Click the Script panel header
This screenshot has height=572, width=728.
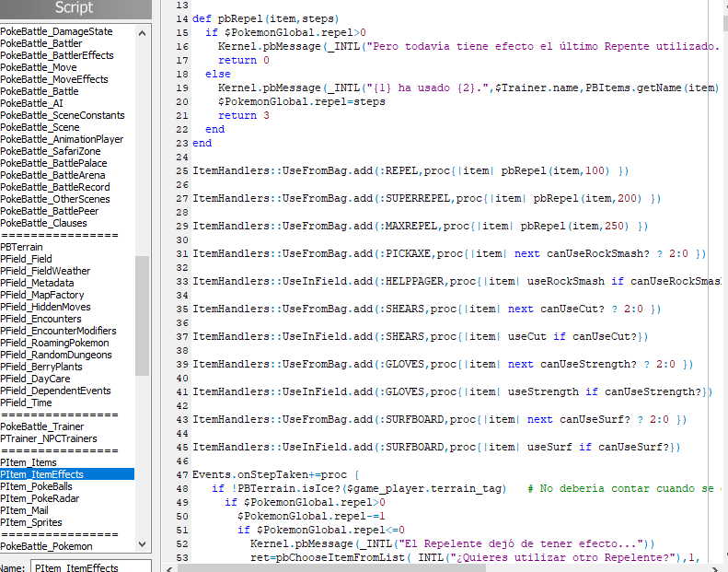[x=74, y=8]
